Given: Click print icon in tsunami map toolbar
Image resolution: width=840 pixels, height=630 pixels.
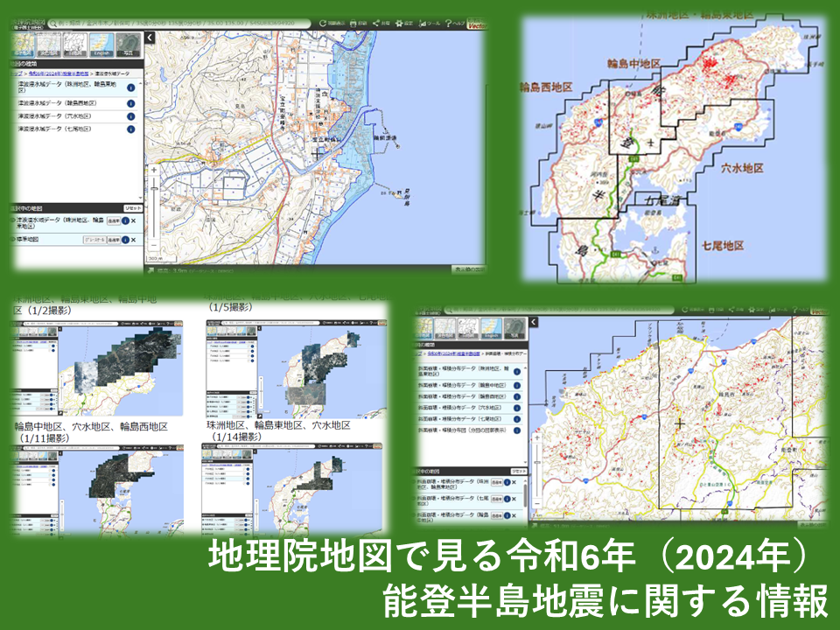Looking at the screenshot, I should [x=353, y=24].
